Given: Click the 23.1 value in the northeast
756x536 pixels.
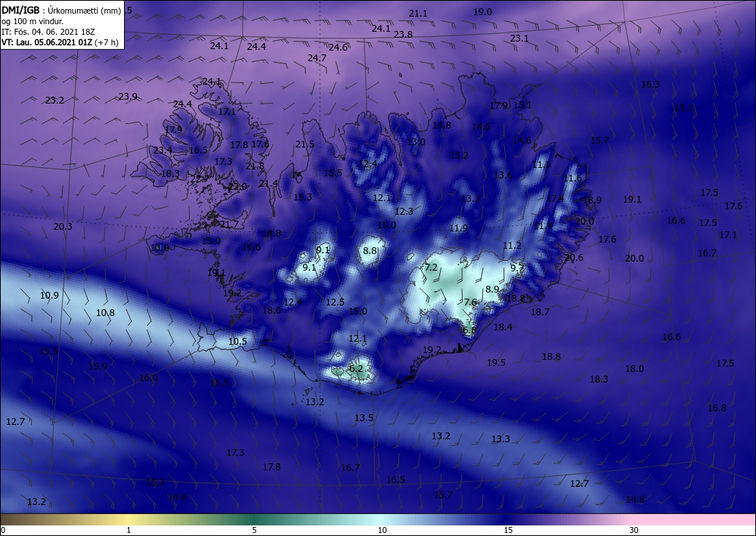Looking at the screenshot, I should (x=519, y=39).
